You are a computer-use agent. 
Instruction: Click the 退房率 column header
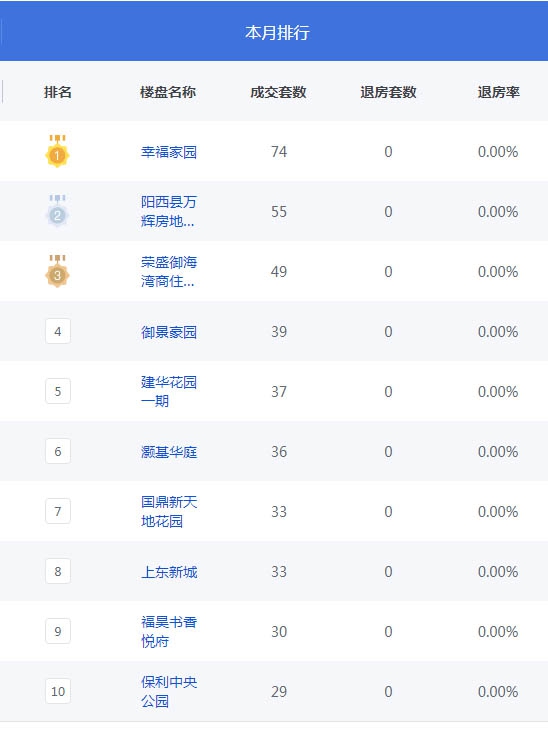498,92
